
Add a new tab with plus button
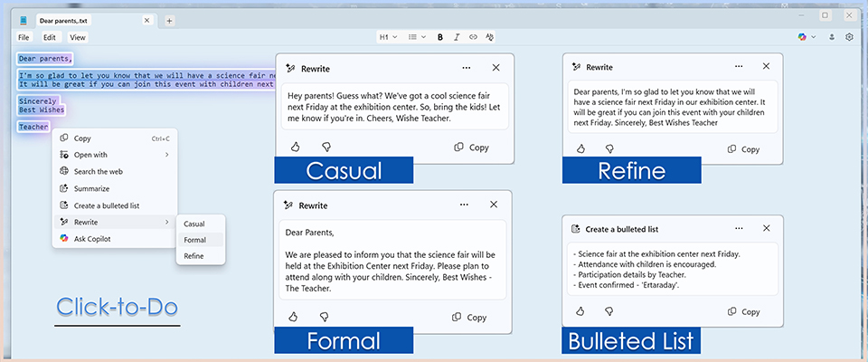[x=169, y=20]
